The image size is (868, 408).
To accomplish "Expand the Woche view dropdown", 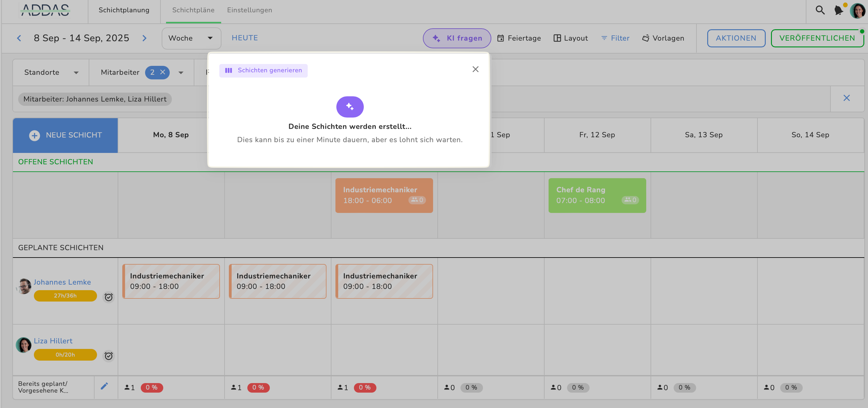I will click(191, 38).
